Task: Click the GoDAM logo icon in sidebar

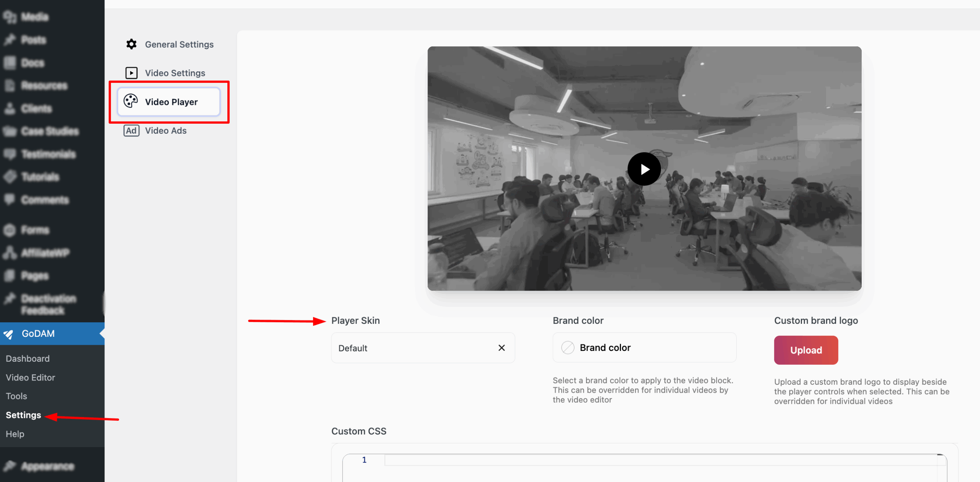Action: click(9, 334)
